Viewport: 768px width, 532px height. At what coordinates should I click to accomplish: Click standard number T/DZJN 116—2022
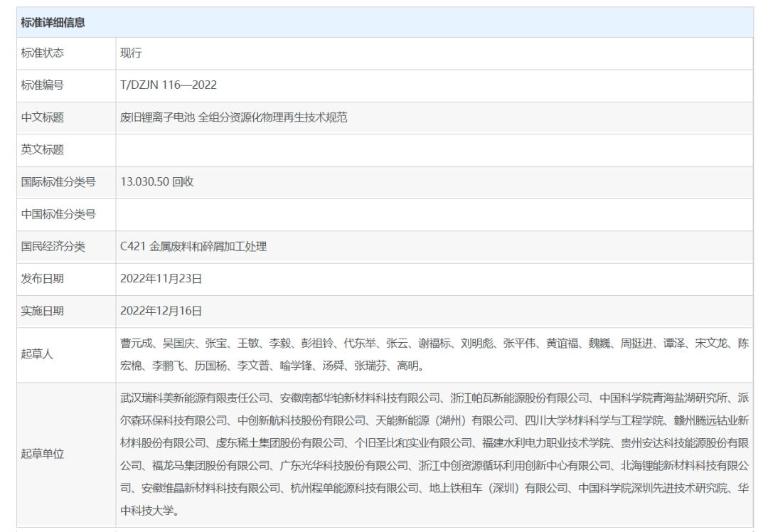click(x=169, y=85)
